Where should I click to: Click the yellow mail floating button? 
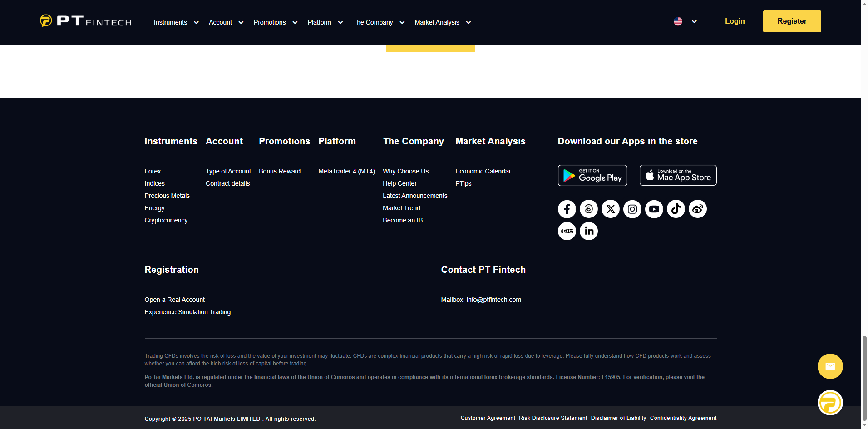pyautogui.click(x=830, y=366)
